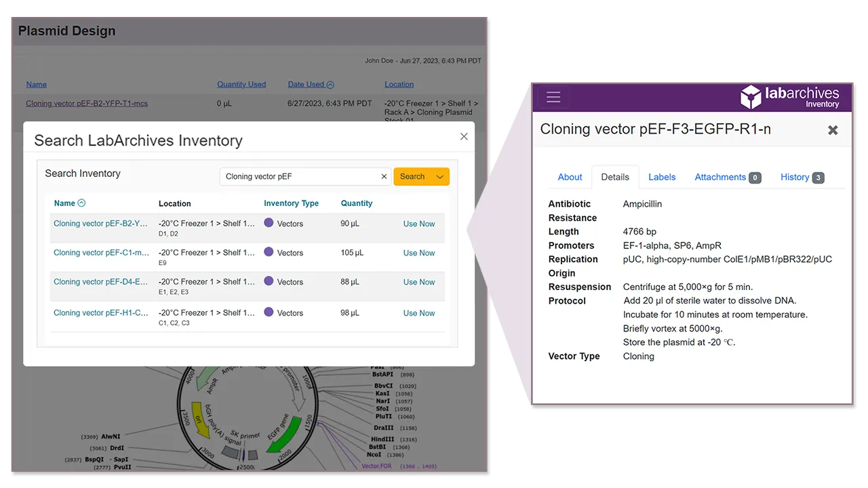This screenshot has height=488, width=868.
Task: Click the Quantity column header in results
Action: coord(357,203)
